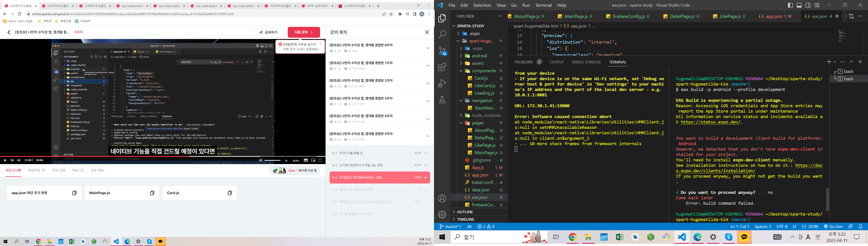Expand the 종합반 0주차 lecture section
The width and height of the screenshot is (868, 246).
click(x=428, y=48)
